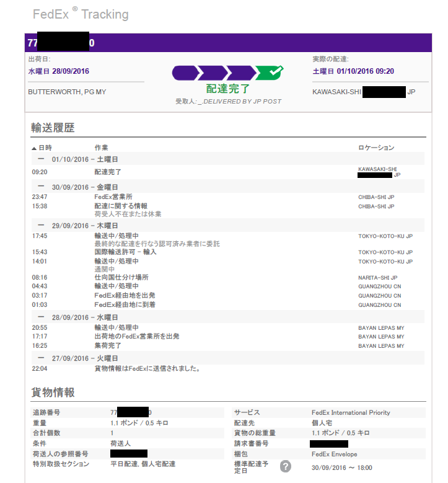This screenshot has width=448, height=483.
Task: Click the first purple segment of progress bar
Action: [185, 73]
